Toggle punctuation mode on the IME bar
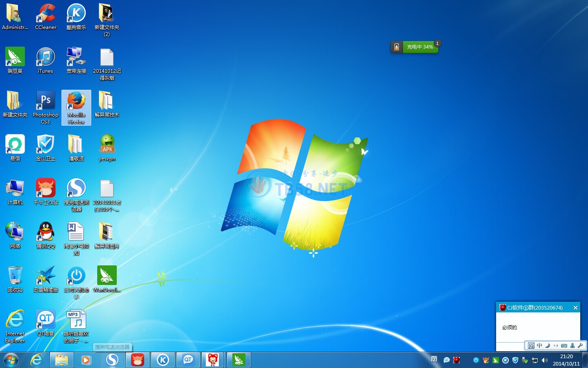Screen dimensions: 588x368 click(556, 346)
